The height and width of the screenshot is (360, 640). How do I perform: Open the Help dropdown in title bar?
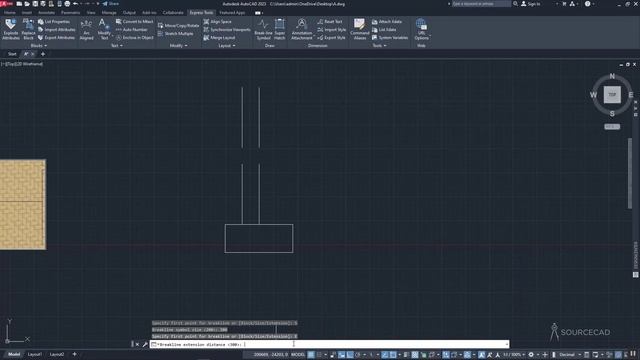(x=593, y=4)
